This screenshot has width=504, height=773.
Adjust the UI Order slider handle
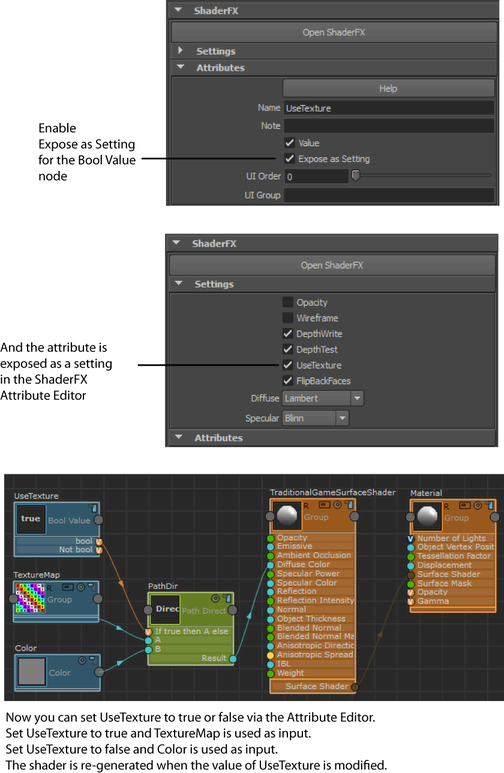click(x=356, y=176)
